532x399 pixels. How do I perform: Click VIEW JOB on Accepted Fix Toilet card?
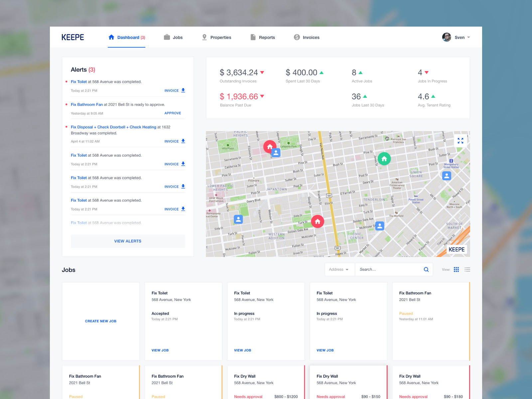160,350
